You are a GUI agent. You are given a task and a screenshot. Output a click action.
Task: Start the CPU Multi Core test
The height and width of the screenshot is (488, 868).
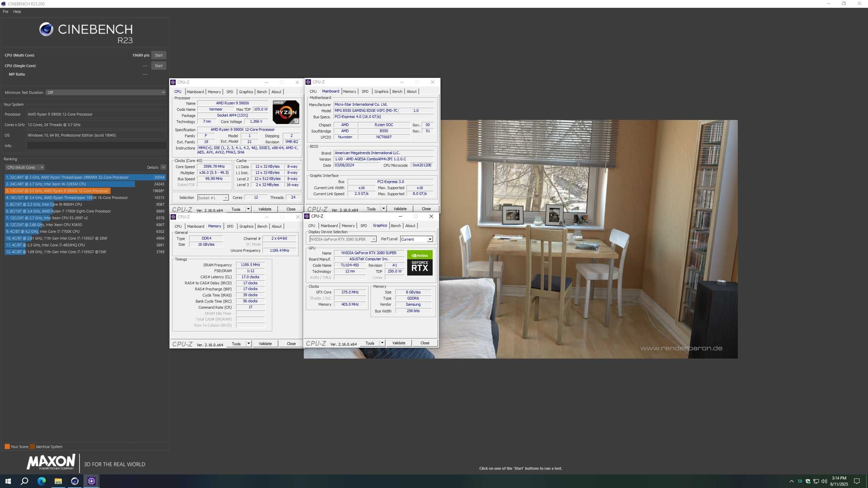[x=159, y=55]
